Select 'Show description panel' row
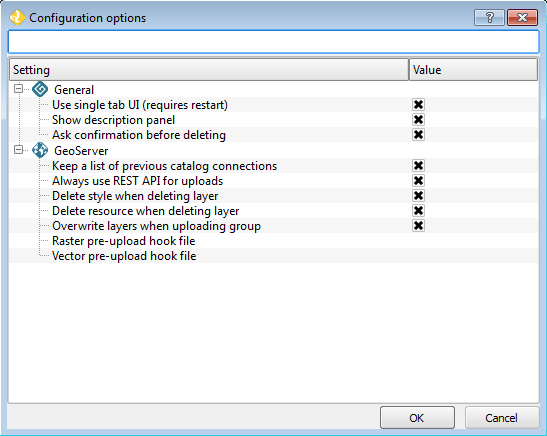Screen dimensions: 547x436 274,120
